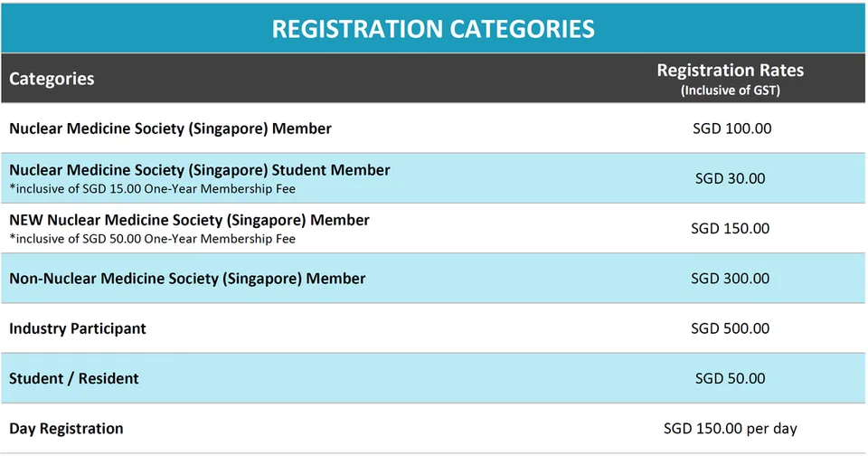Screen dimensions: 868x456
Task: Select the Categories column header
Action: (x=52, y=79)
